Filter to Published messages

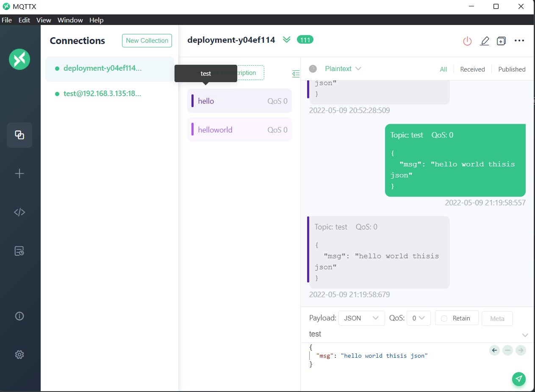[x=512, y=69]
